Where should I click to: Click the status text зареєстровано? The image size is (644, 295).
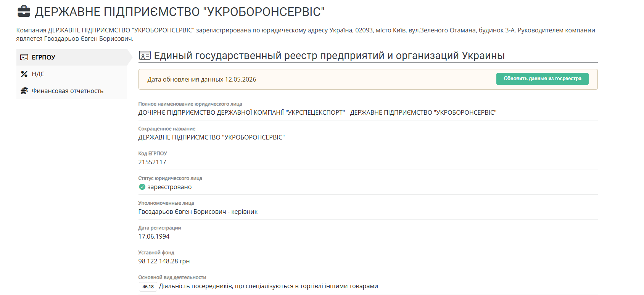point(169,187)
